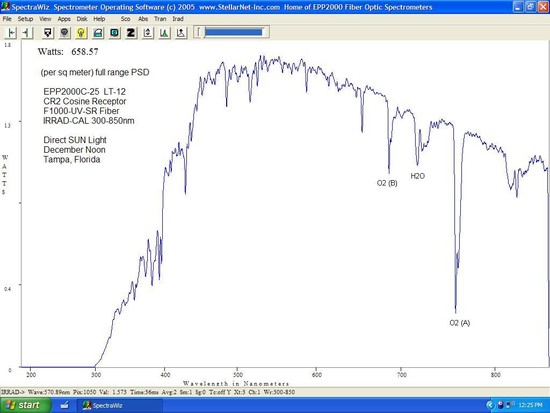Click the left cursor marker toolbar icon

[11, 33]
